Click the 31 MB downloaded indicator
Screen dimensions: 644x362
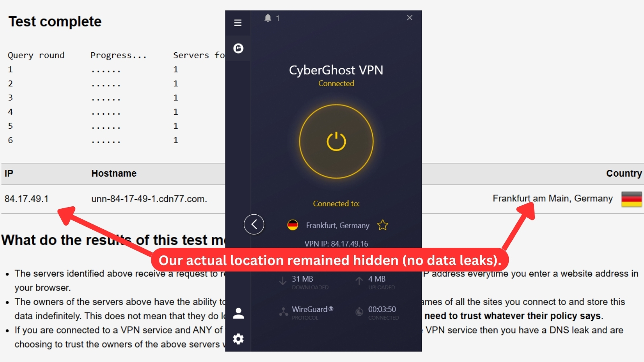(302, 279)
